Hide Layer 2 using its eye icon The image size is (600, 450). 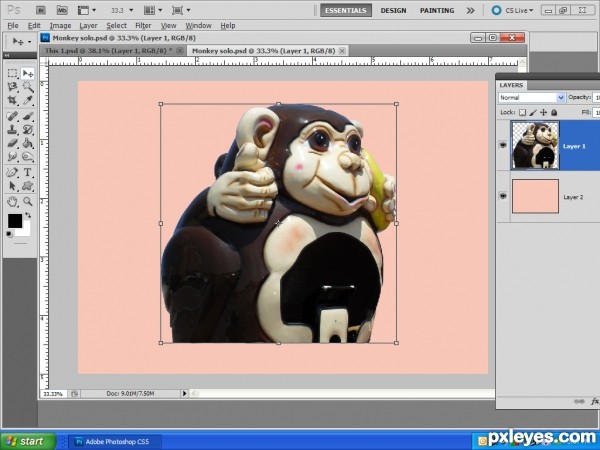click(503, 196)
